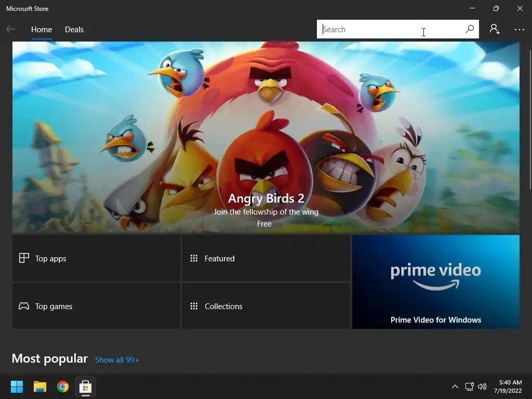
Task: Open File Explorer from taskbar
Action: (39, 387)
